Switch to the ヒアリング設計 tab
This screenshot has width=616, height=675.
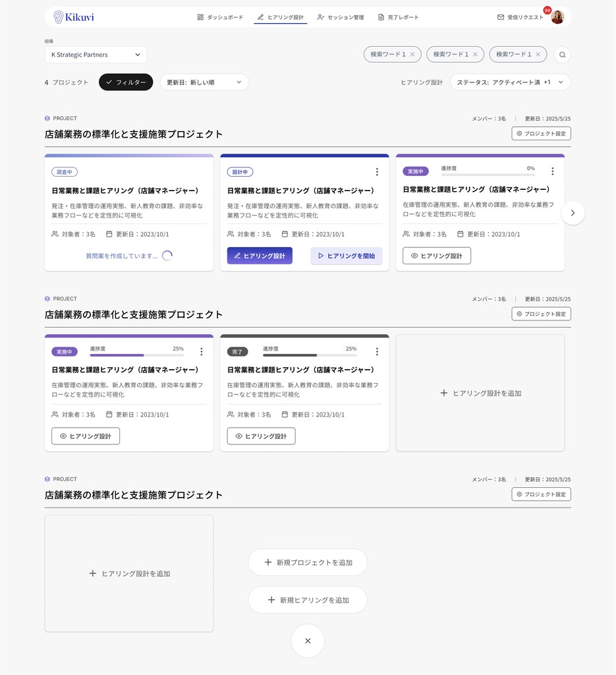280,17
